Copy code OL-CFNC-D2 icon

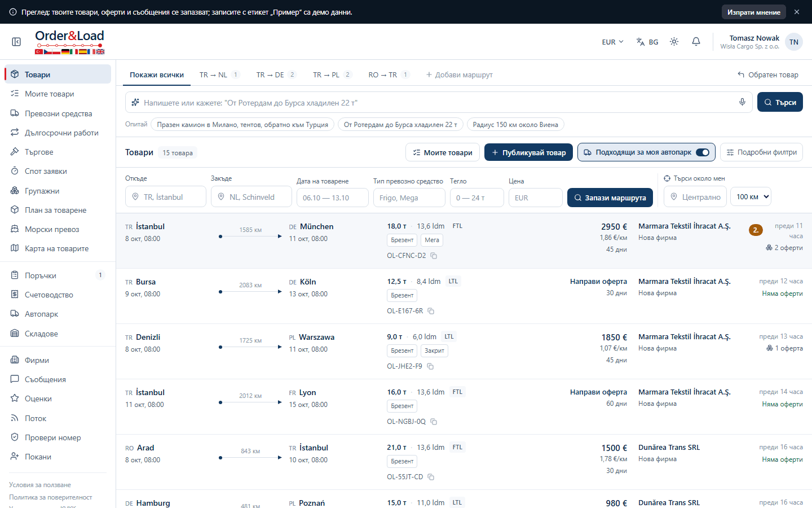(434, 256)
